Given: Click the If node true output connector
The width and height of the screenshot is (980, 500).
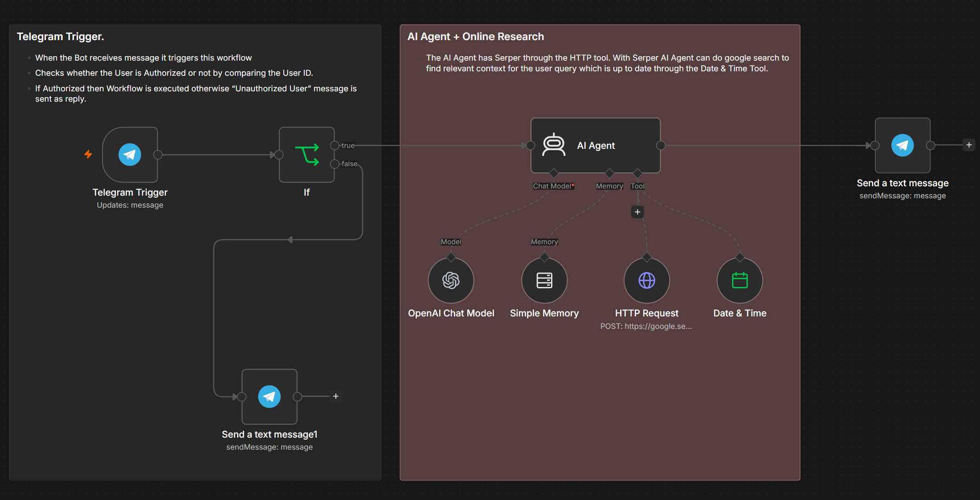Looking at the screenshot, I should (335, 145).
